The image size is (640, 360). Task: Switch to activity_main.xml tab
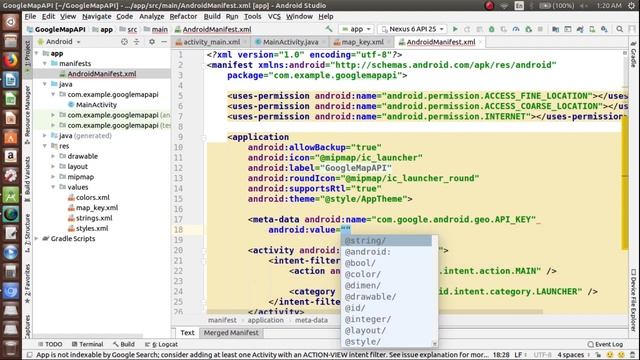[x=211, y=42]
